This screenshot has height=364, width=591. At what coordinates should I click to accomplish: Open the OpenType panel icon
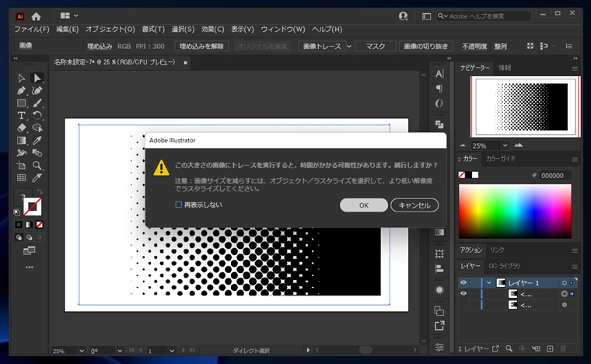439,103
